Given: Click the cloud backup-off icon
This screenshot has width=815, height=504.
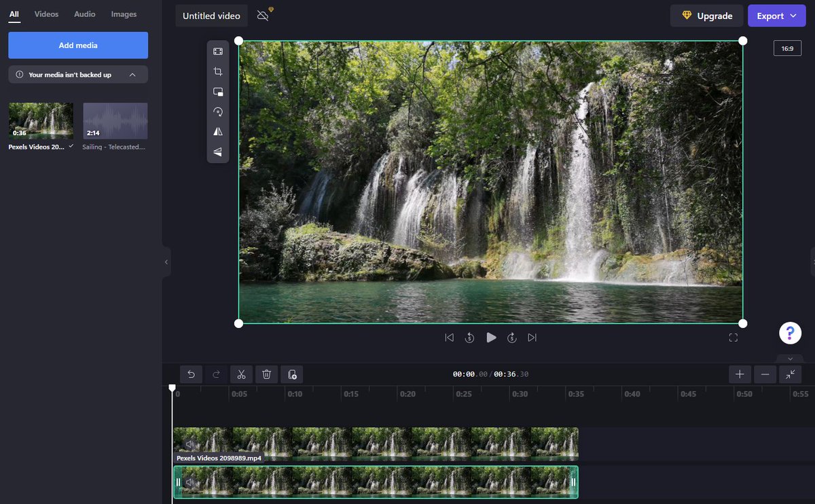Looking at the screenshot, I should [264, 14].
